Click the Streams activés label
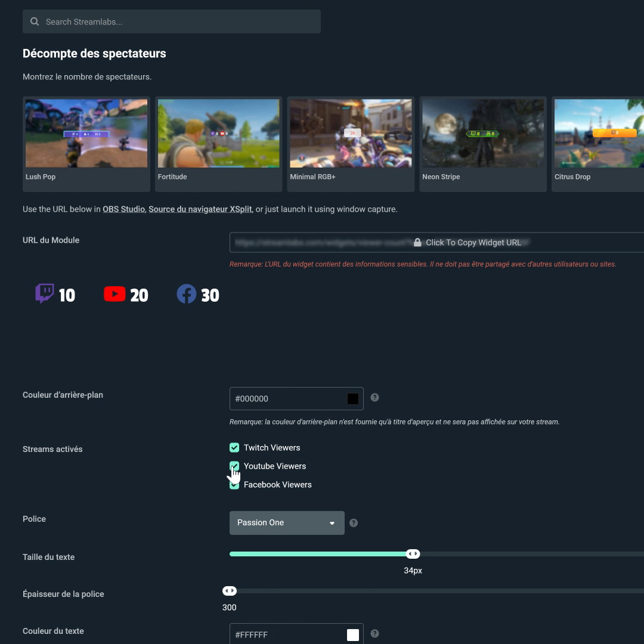 52,449
